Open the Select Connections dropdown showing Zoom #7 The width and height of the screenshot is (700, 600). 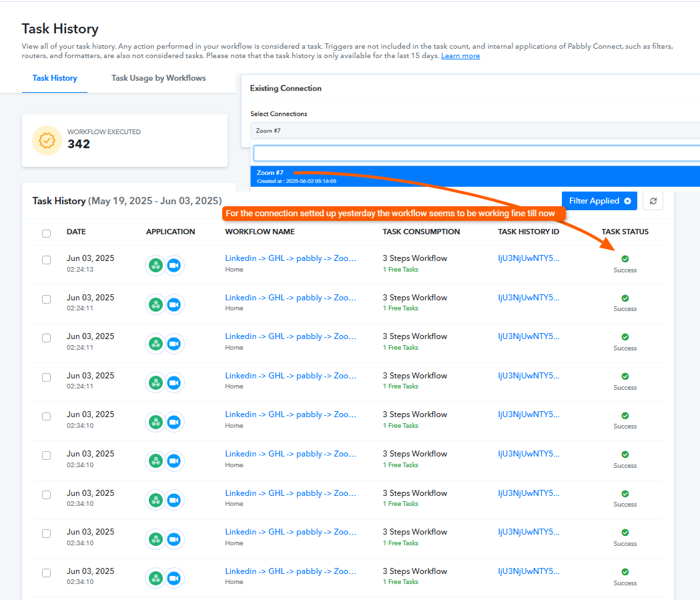[x=475, y=131]
